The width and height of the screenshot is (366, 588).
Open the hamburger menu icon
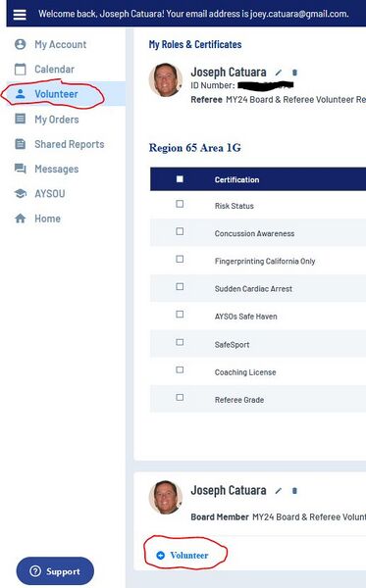click(20, 15)
